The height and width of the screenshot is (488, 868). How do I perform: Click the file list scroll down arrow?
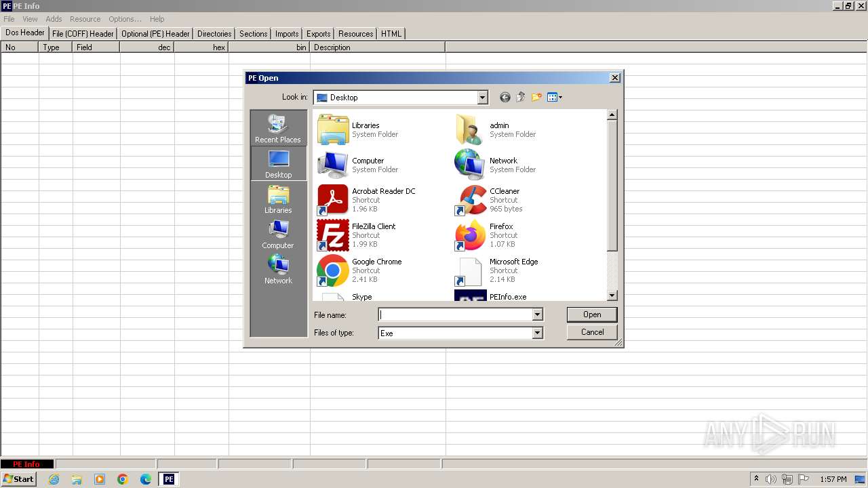[x=612, y=296]
